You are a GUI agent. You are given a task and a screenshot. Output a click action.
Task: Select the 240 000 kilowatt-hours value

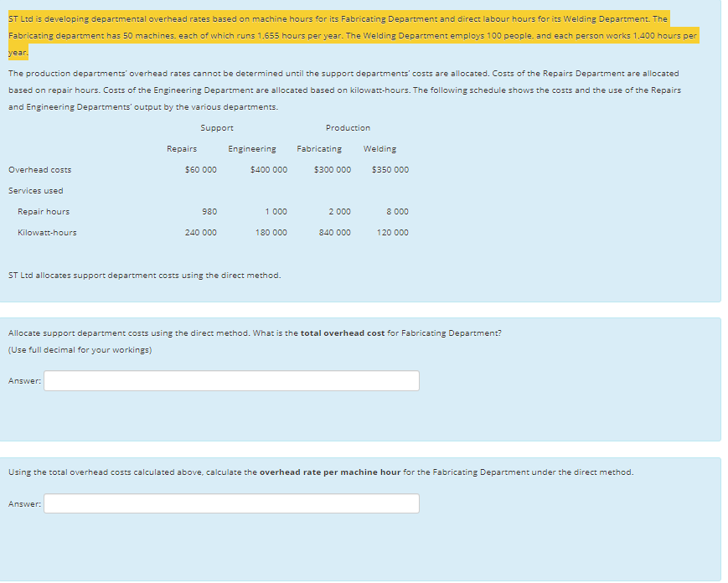201,232
